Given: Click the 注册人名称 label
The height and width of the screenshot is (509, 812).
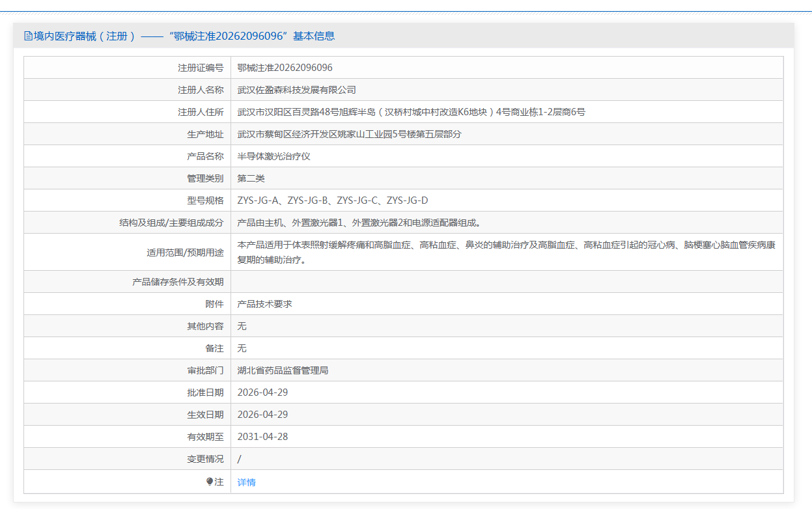Looking at the screenshot, I should [x=201, y=90].
